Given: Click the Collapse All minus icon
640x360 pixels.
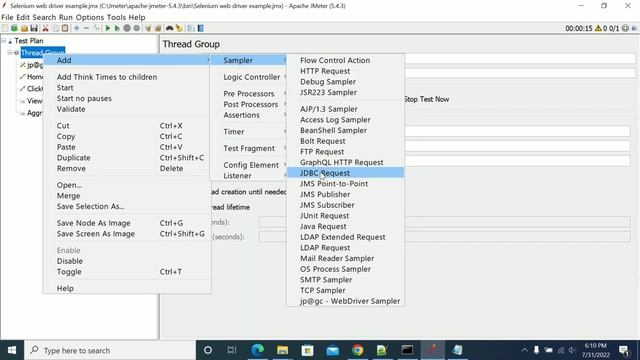Looking at the screenshot, I should [86, 28].
